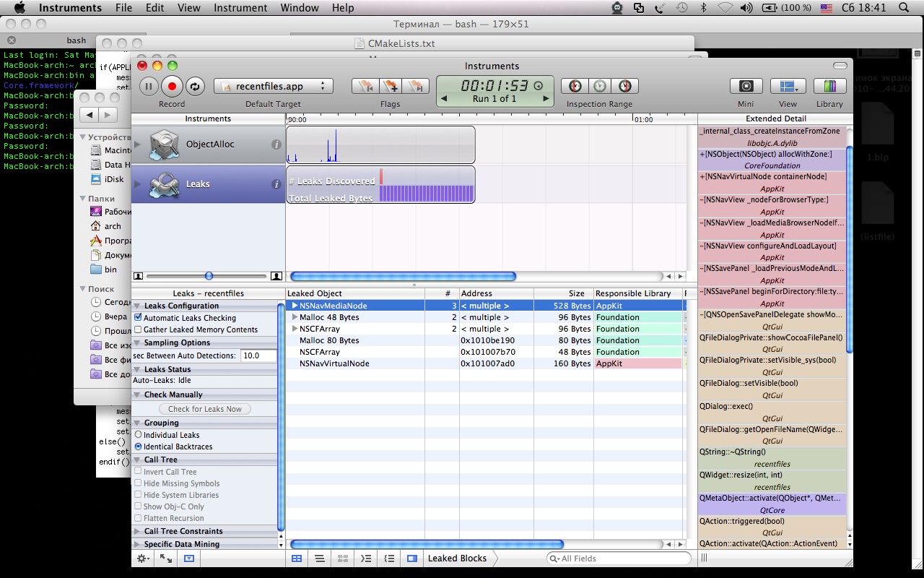Expand the Malloc 48 Bytes row
Viewport: 924px width, 578px height.
click(x=295, y=317)
